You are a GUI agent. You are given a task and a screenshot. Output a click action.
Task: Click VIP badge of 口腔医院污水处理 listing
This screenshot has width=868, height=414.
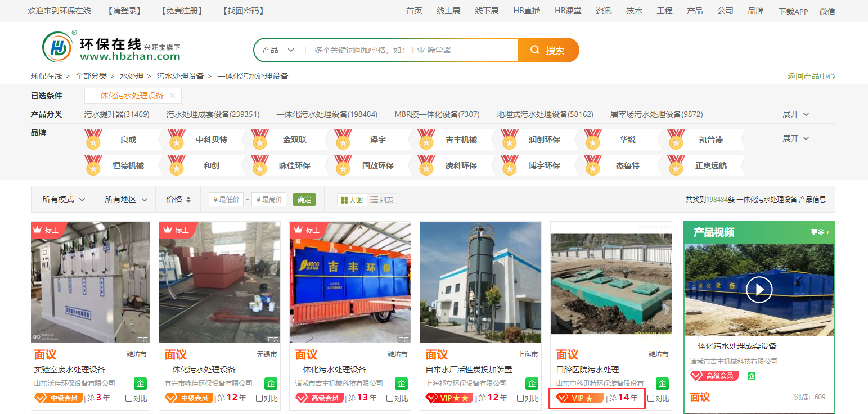[579, 398]
